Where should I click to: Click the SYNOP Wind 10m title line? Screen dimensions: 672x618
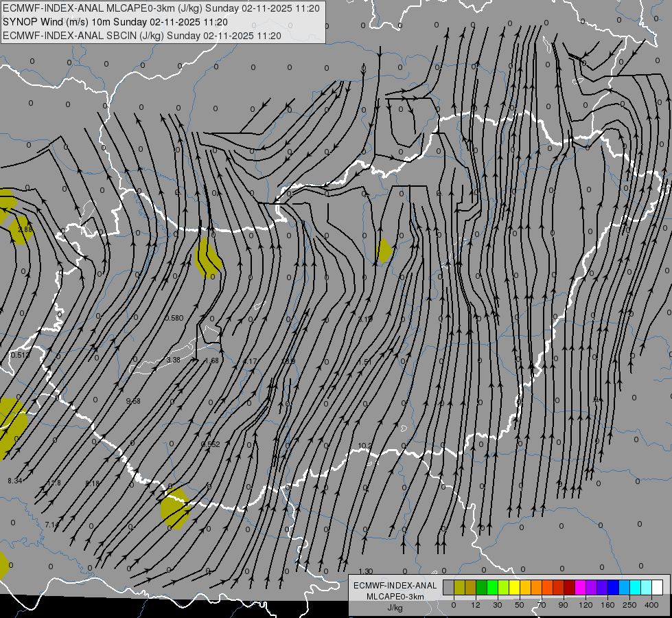pos(115,22)
